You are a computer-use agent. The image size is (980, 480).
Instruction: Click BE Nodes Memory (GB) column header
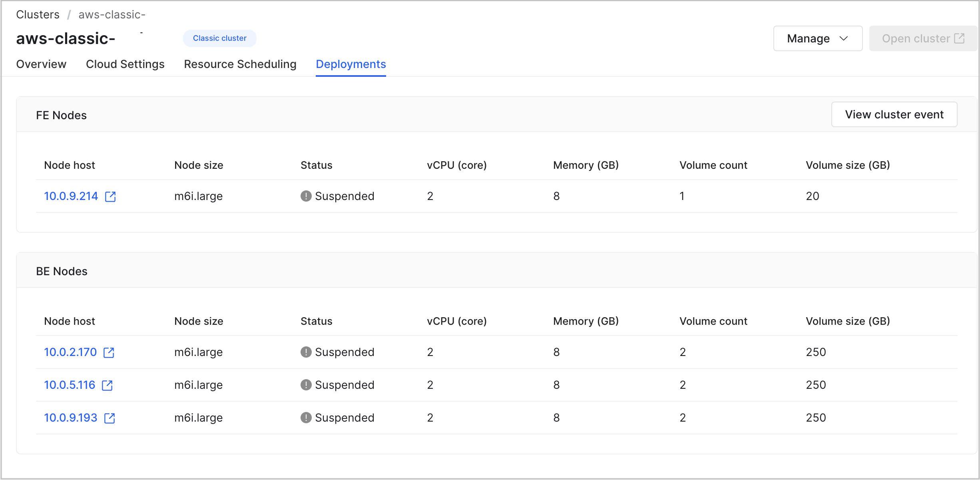(586, 321)
